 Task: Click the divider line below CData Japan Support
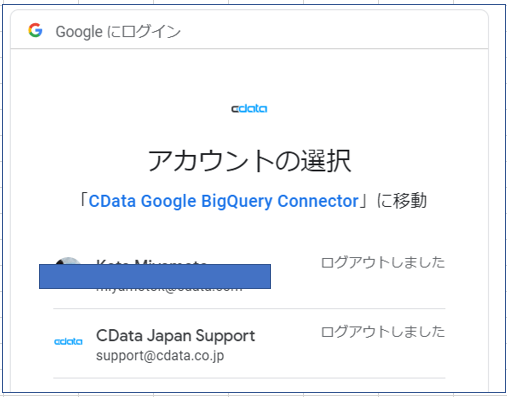[x=249, y=378]
